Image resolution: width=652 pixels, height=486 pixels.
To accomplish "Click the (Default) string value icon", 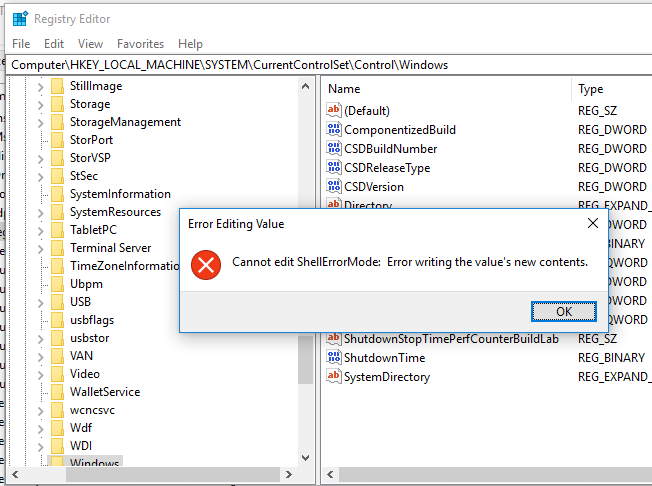I will click(333, 110).
